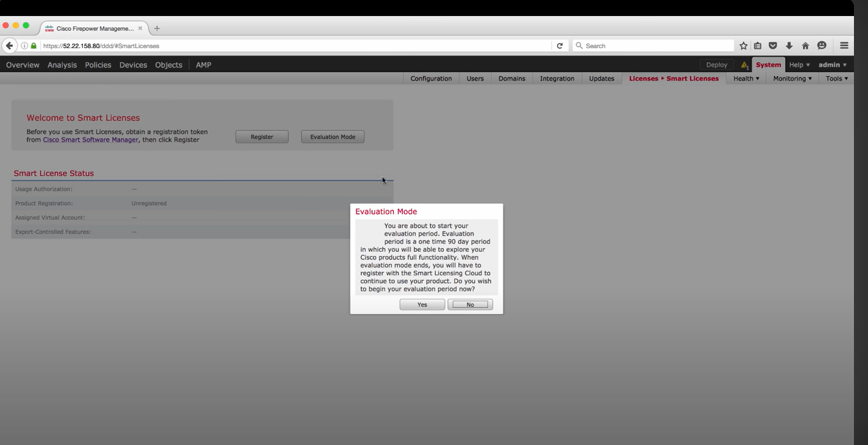This screenshot has height=445, width=868.
Task: Click the 'Unregistered' status value
Action: point(149,203)
